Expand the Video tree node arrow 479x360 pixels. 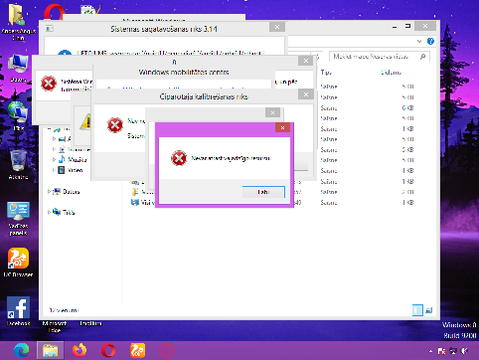pos(54,170)
